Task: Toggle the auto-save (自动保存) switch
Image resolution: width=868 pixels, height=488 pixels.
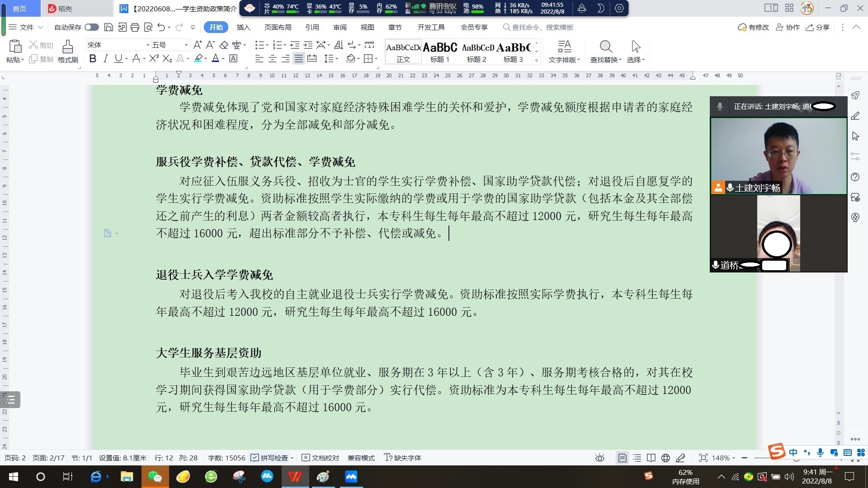Action: (x=92, y=27)
